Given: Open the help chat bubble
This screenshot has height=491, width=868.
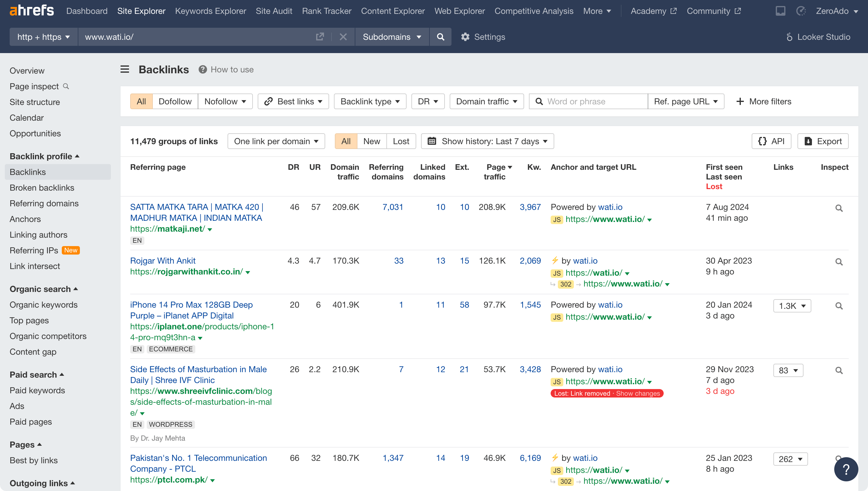Looking at the screenshot, I should [846, 469].
